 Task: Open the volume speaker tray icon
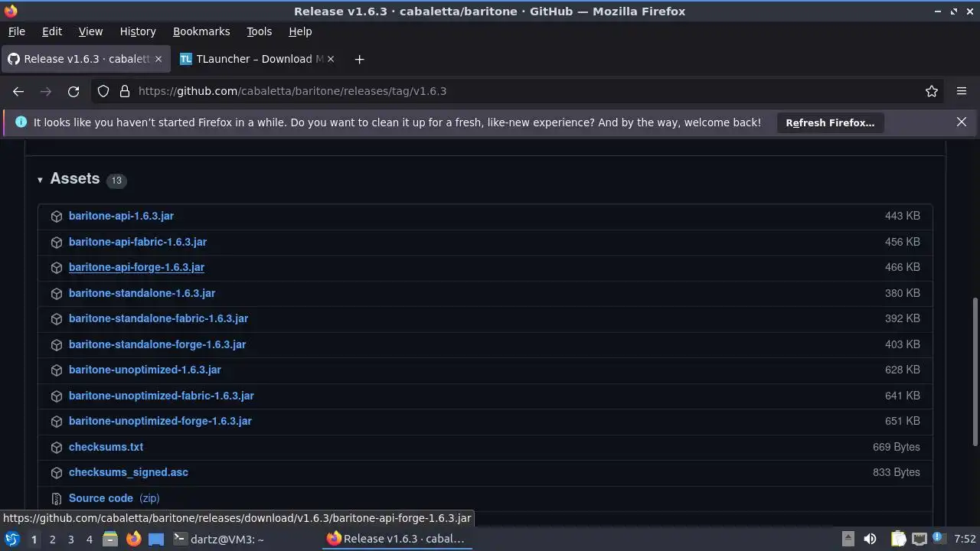pos(870,539)
